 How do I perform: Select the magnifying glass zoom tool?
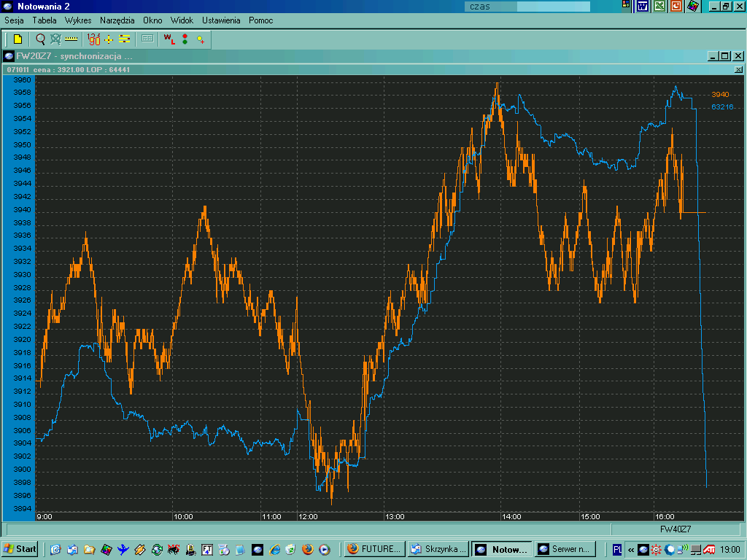click(41, 39)
